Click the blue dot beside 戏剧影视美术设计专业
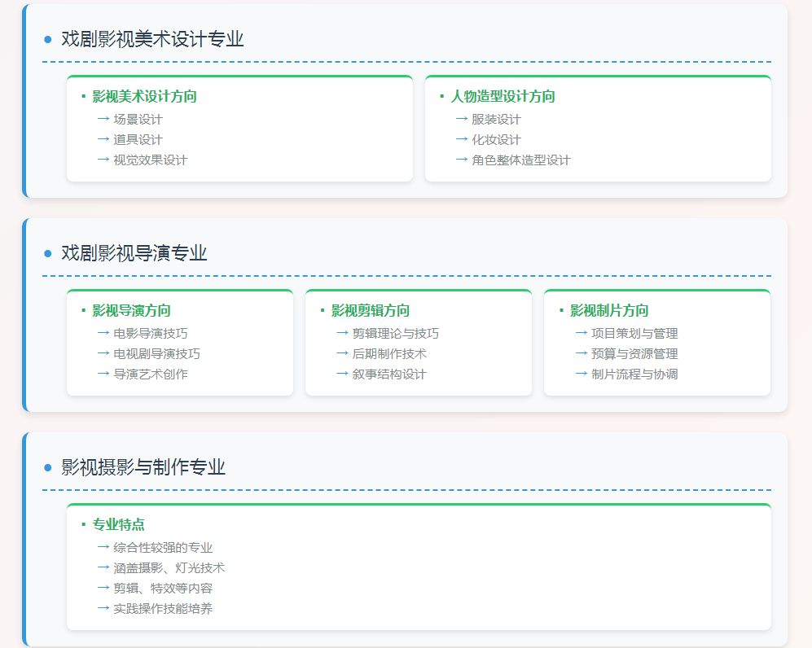Viewport: 812px width, 648px height. 47,39
